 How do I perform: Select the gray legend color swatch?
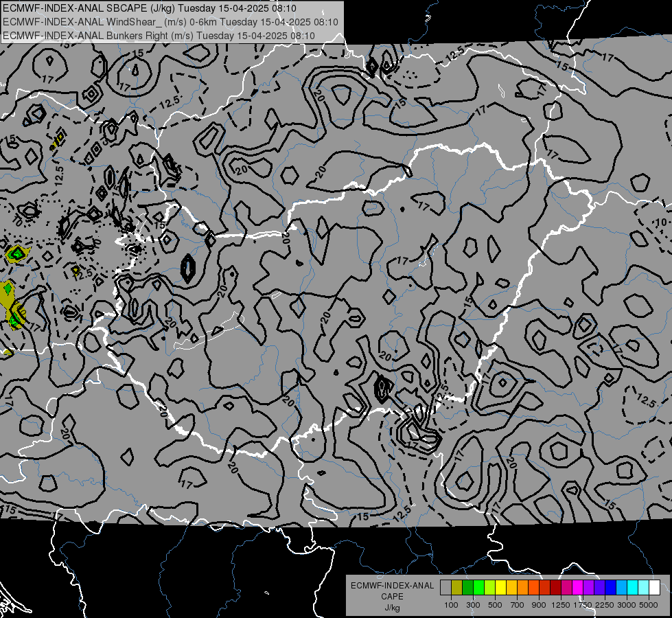[445, 587]
